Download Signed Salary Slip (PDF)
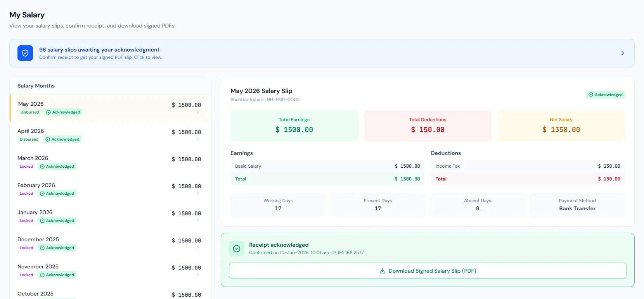 coord(428,271)
